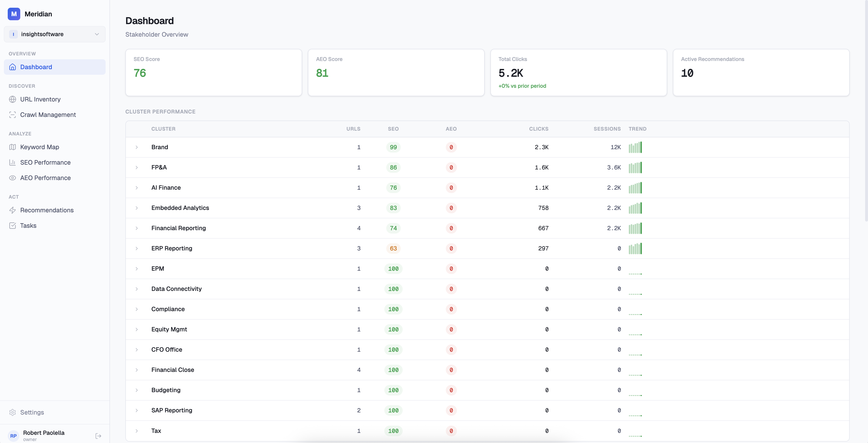Click the logout icon beside Robert Paolella
Viewport: 868px width, 443px height.
tap(98, 436)
